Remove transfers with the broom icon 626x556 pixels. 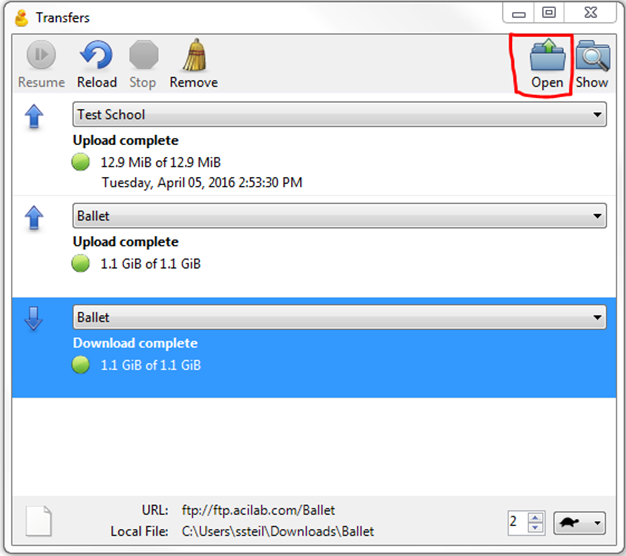point(194,55)
